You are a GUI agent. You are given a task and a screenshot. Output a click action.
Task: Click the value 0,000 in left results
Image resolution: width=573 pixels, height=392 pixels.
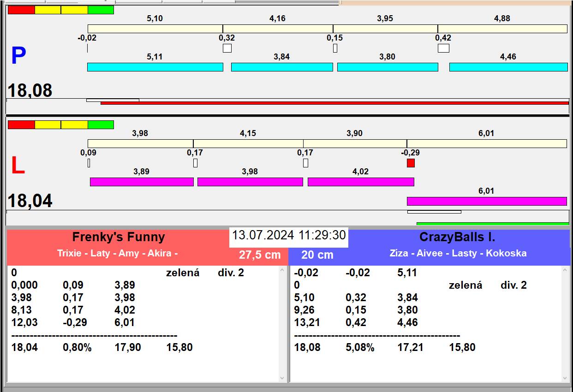click(x=24, y=285)
